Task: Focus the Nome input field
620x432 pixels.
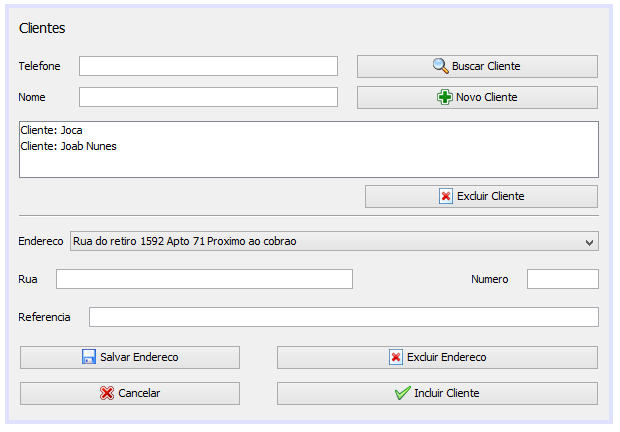Action: coord(208,97)
